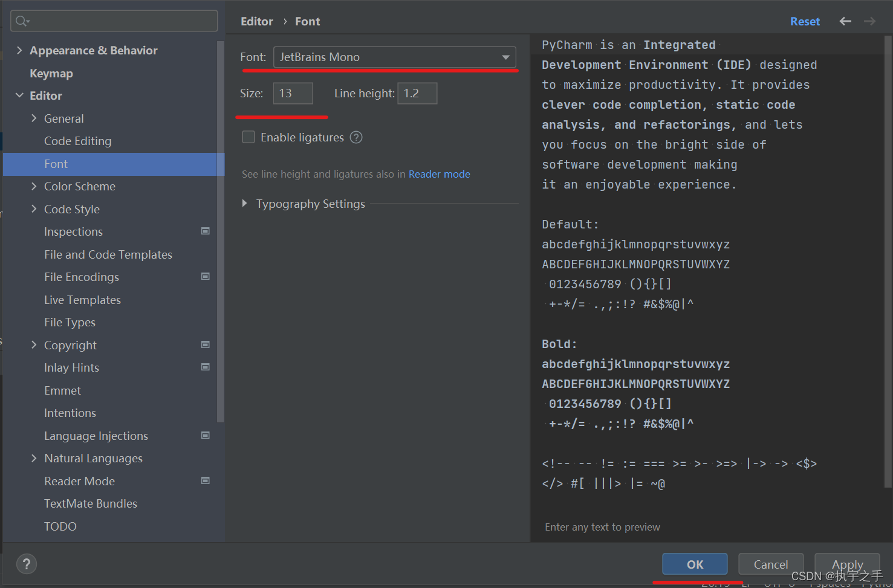Click Editor in the breadcrumb
The height and width of the screenshot is (588, 893).
(257, 21)
